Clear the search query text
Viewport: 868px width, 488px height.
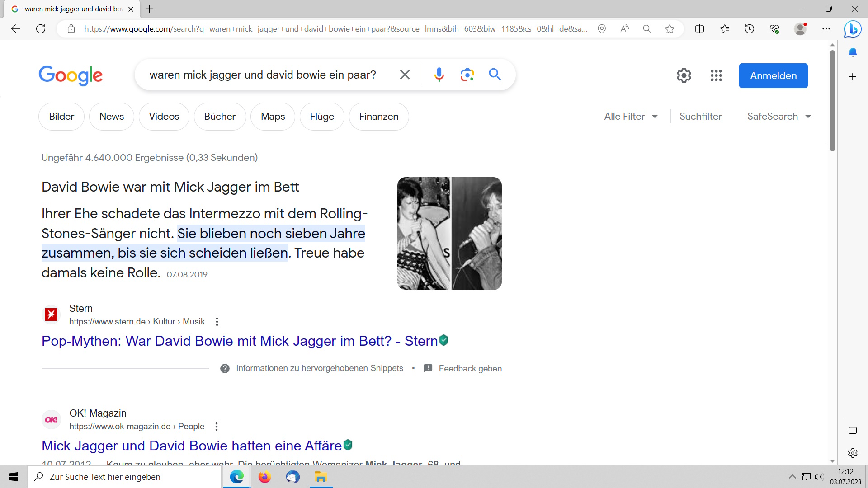[405, 75]
